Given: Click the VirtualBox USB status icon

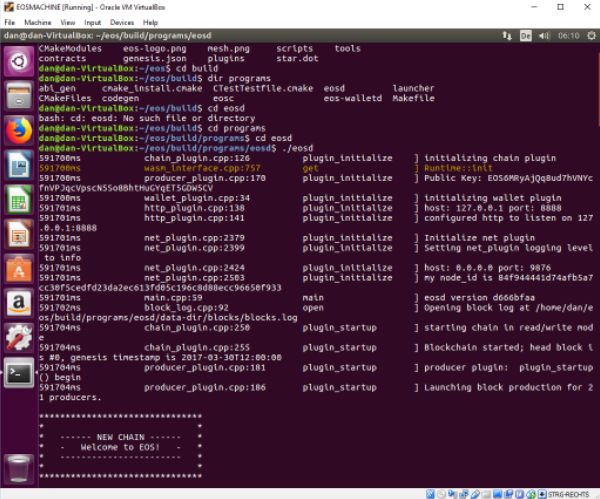Looking at the screenshot, I should pos(475,494).
